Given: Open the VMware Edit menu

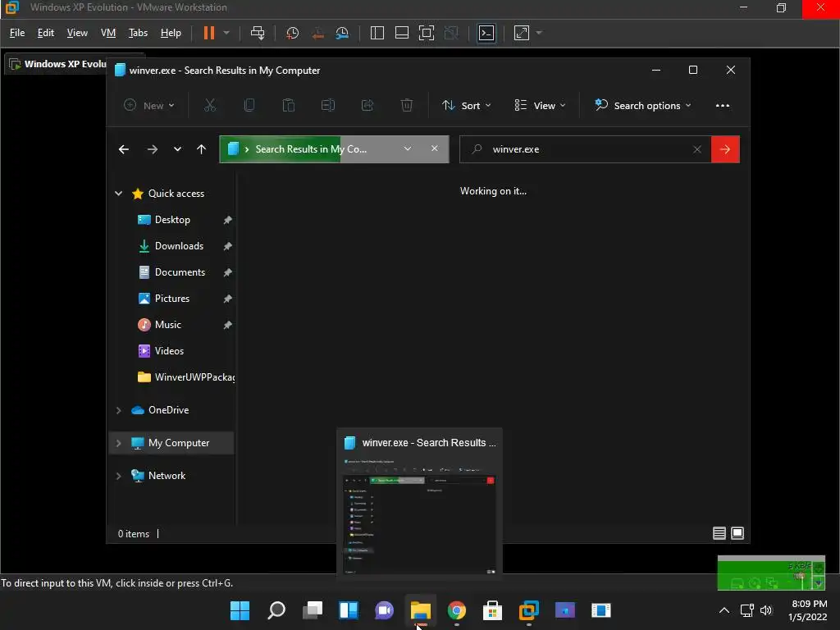Looking at the screenshot, I should point(46,33).
